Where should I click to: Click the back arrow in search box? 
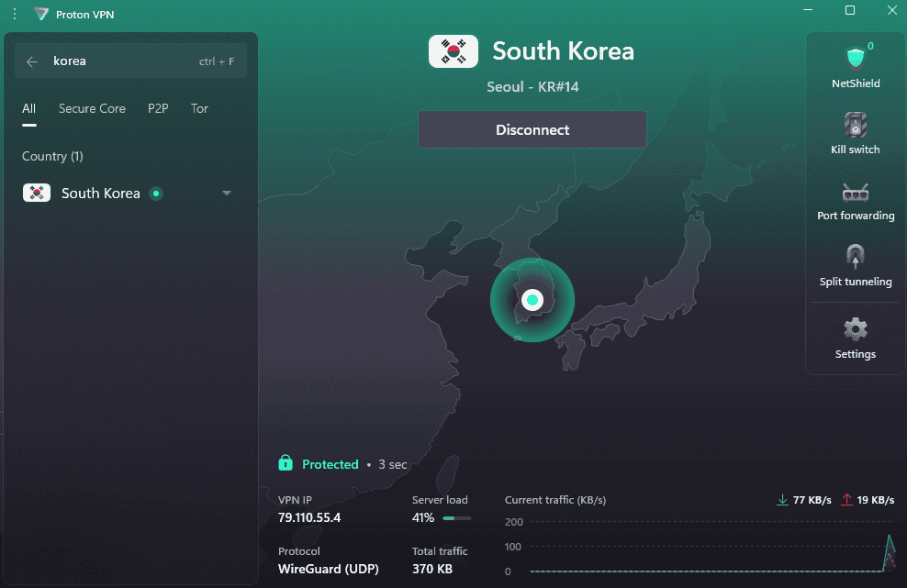pos(32,61)
